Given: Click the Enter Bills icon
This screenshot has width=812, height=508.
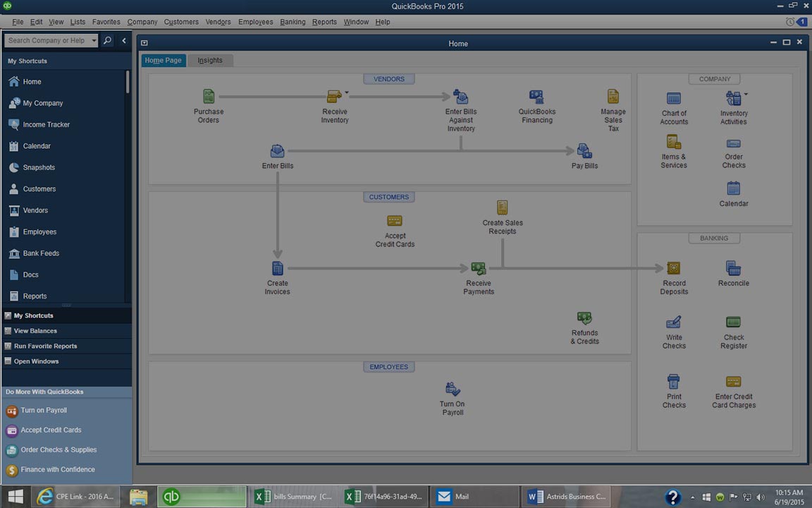Looking at the screenshot, I should click(278, 151).
